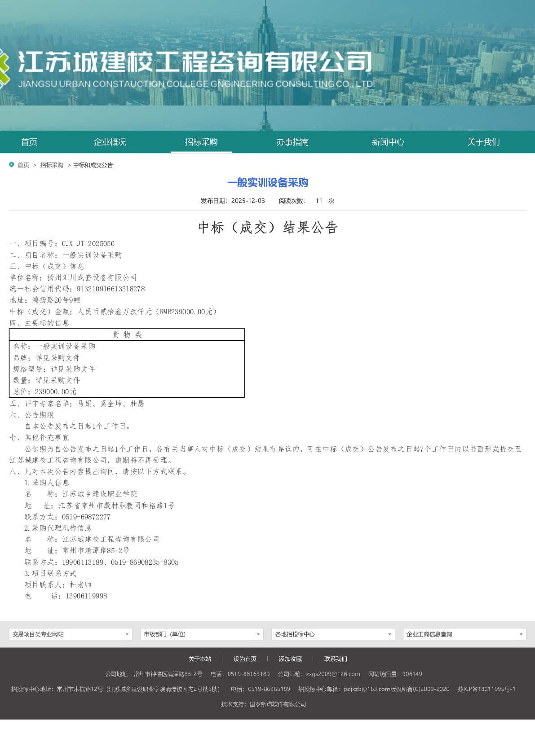This screenshot has height=756, width=535.
Task: Open the 企业工商信息查询 dropdown
Action: coord(464,634)
